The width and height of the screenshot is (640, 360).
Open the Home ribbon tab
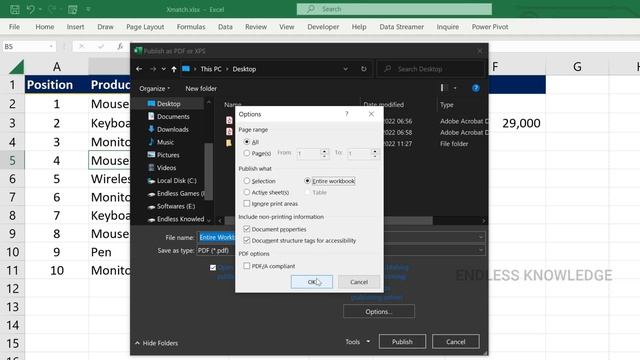[x=44, y=27]
